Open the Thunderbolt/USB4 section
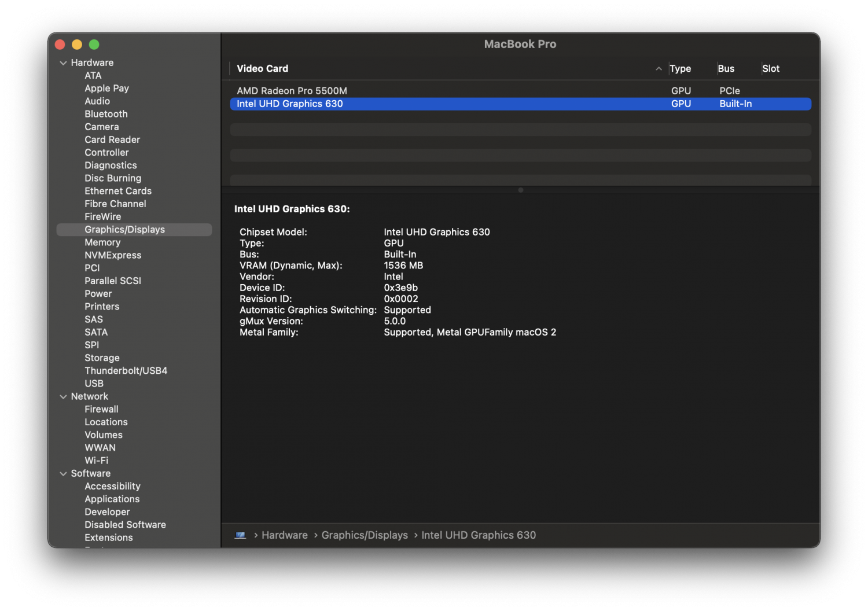868x611 pixels. (x=126, y=370)
